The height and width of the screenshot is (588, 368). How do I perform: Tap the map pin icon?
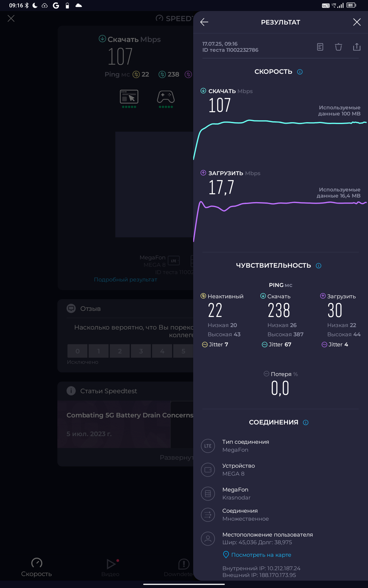tap(226, 555)
